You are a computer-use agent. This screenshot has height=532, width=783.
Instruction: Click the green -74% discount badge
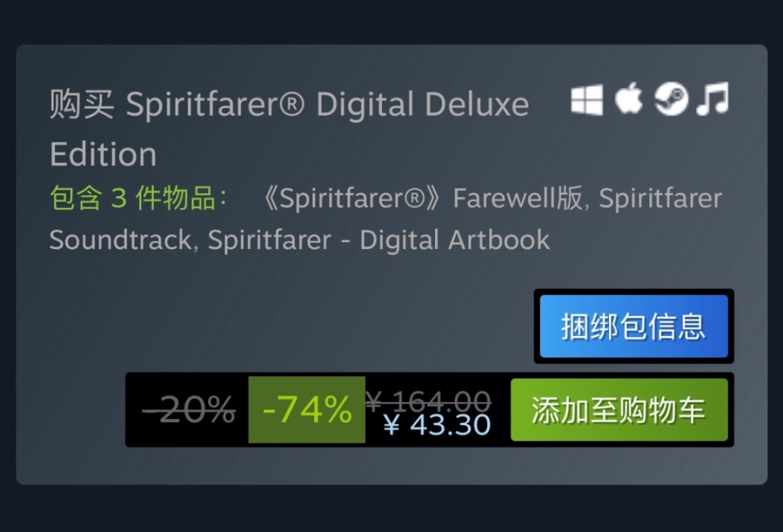(x=306, y=409)
